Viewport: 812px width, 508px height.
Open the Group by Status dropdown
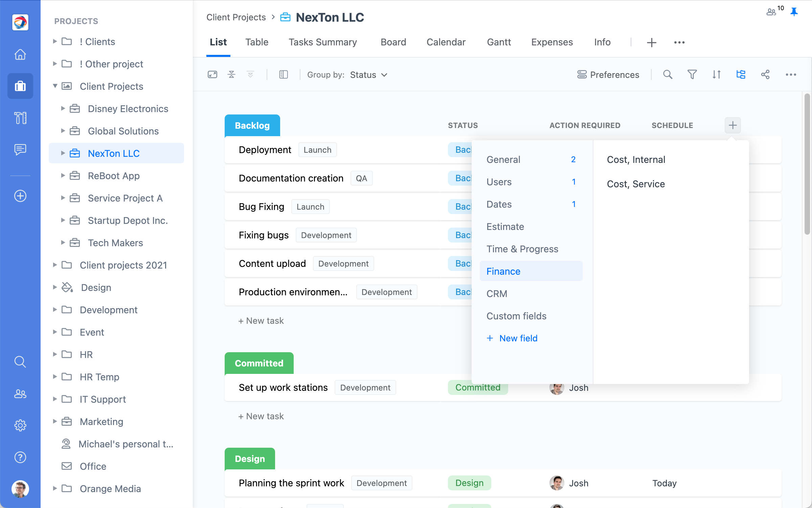click(368, 75)
